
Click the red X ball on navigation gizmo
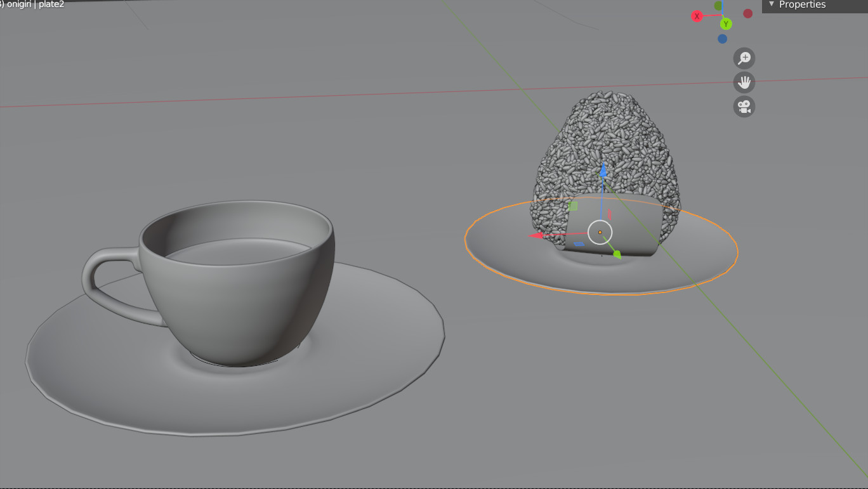click(x=697, y=16)
